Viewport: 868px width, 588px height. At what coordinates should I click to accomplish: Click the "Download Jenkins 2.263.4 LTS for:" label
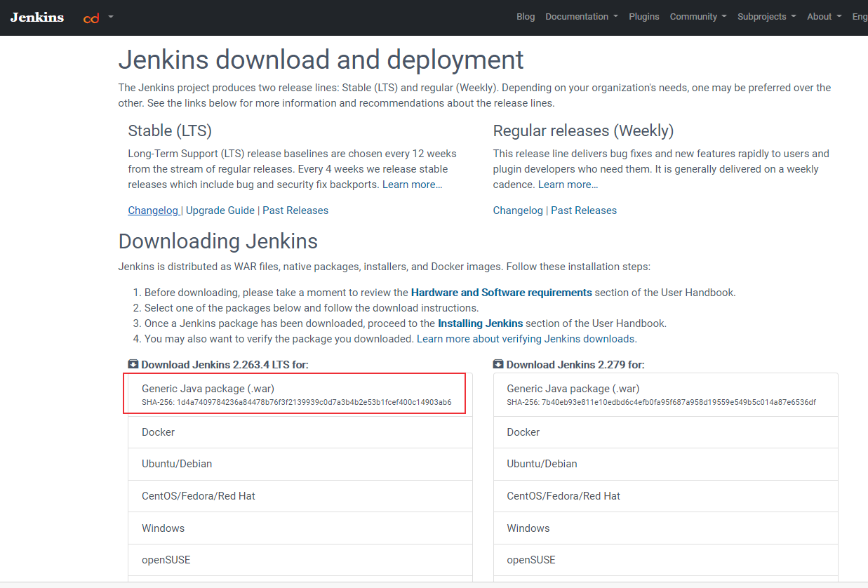click(x=225, y=365)
